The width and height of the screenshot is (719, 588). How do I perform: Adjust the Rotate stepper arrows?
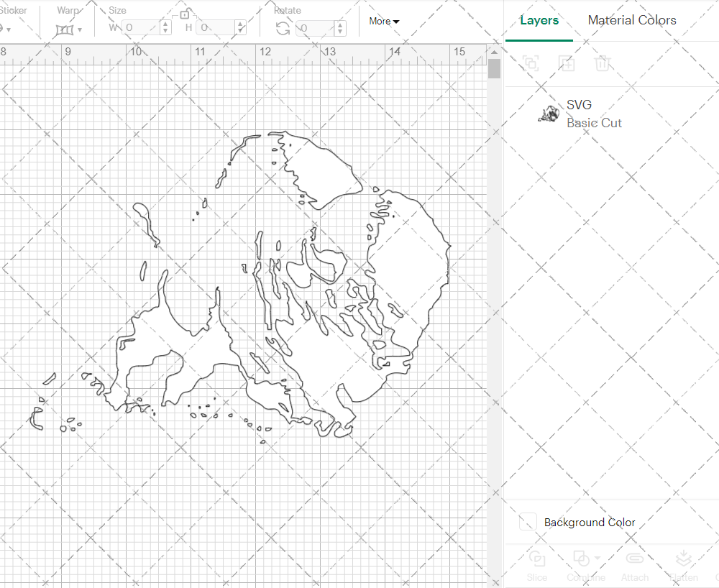click(x=340, y=28)
